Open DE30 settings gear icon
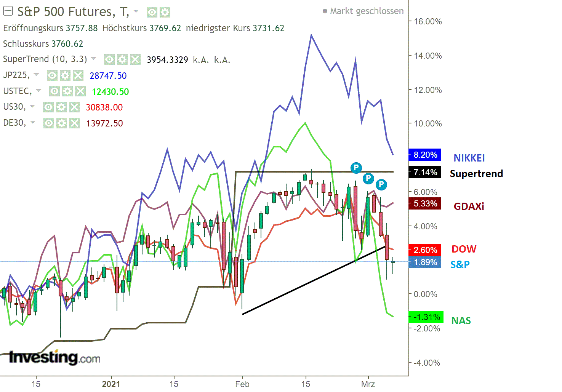The image size is (562, 392). coord(62,123)
